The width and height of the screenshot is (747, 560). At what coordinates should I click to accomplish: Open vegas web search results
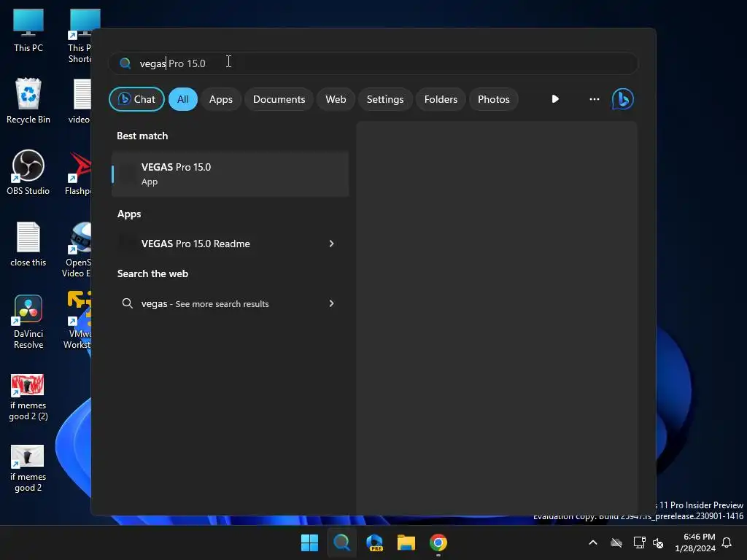click(230, 303)
